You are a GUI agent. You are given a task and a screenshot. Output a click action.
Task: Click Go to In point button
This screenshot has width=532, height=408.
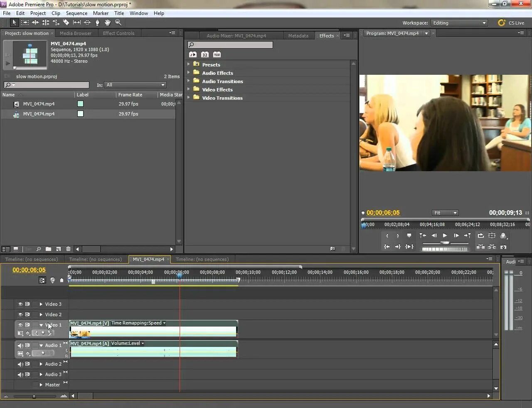coord(387,246)
